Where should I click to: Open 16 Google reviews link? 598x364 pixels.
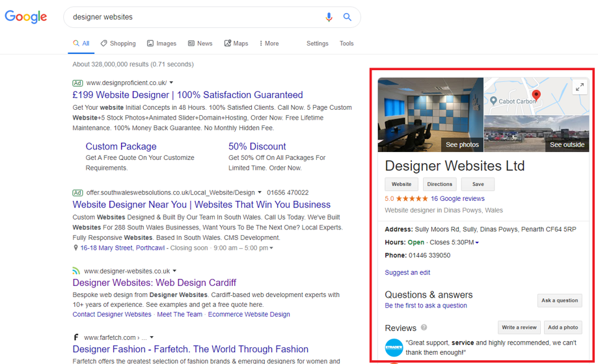pos(457,199)
